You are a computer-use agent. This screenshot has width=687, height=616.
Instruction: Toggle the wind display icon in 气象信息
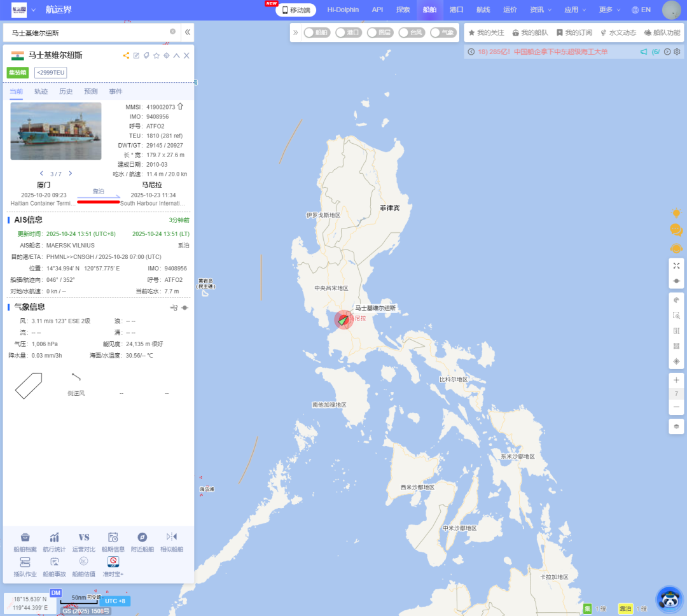click(174, 308)
